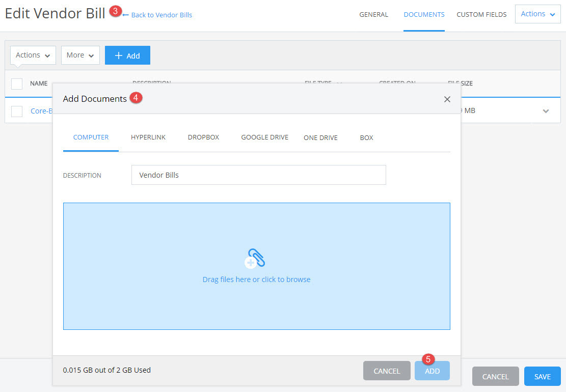Click CANCEL in the Add Documents dialog
This screenshot has height=392, width=566.
tap(387, 371)
